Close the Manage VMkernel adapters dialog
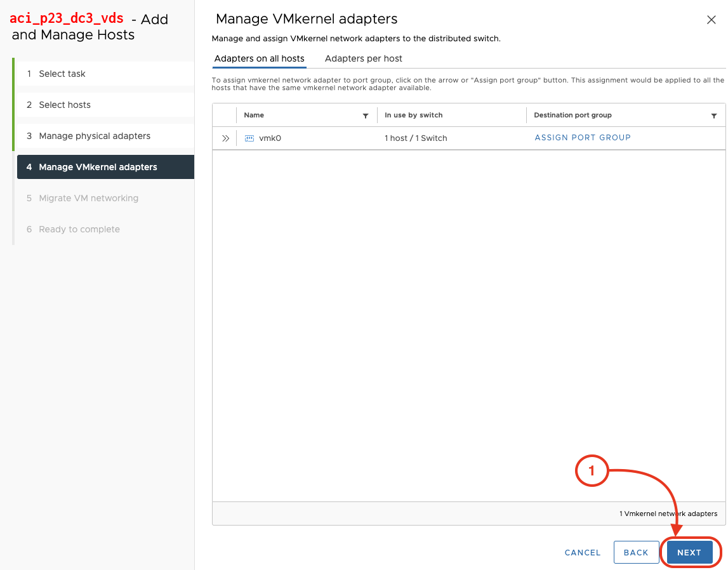This screenshot has width=728, height=570. [x=711, y=20]
